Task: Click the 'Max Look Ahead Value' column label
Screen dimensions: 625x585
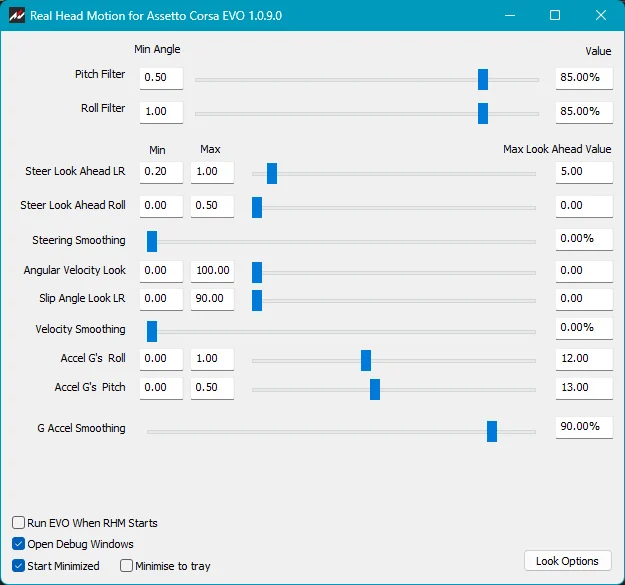Action: click(x=557, y=149)
